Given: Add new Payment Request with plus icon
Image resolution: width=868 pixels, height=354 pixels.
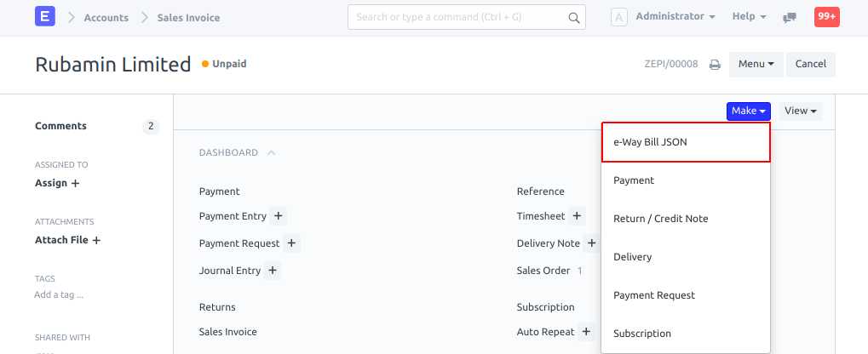Looking at the screenshot, I should (291, 243).
